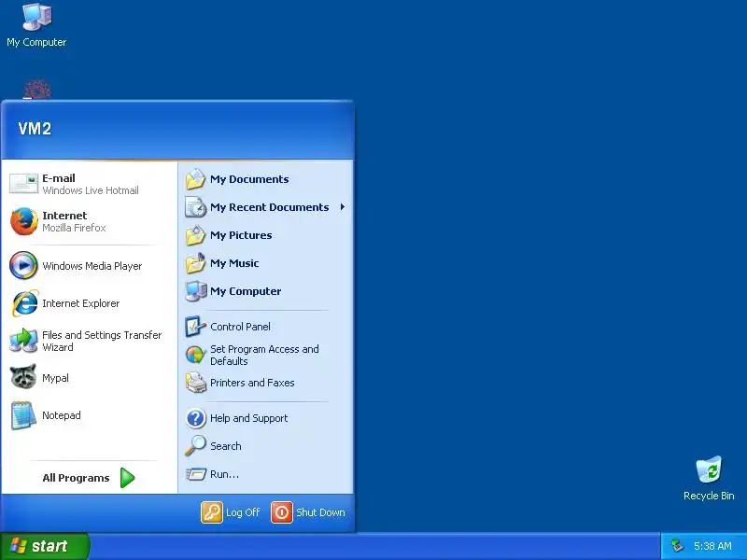The width and height of the screenshot is (747, 560).
Task: Click the VM2 user name header
Action: coord(35,129)
